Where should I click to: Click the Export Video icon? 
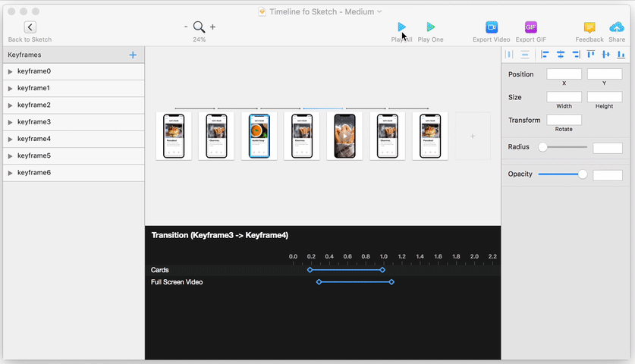point(492,27)
